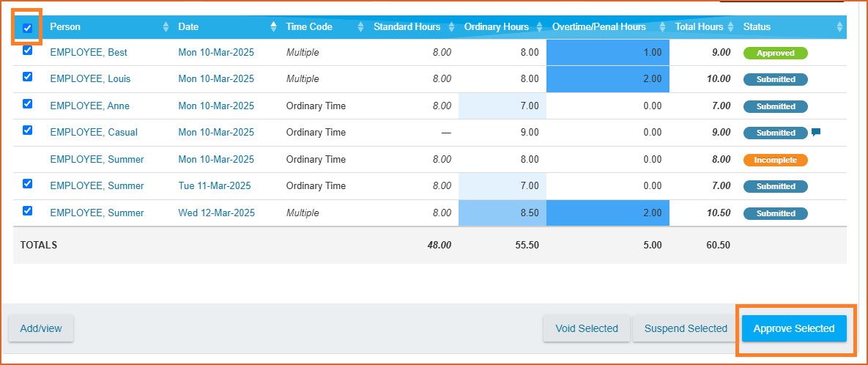Open the EMPLOYEE, Best link
Image resolution: width=868 pixels, height=365 pixels.
point(89,53)
